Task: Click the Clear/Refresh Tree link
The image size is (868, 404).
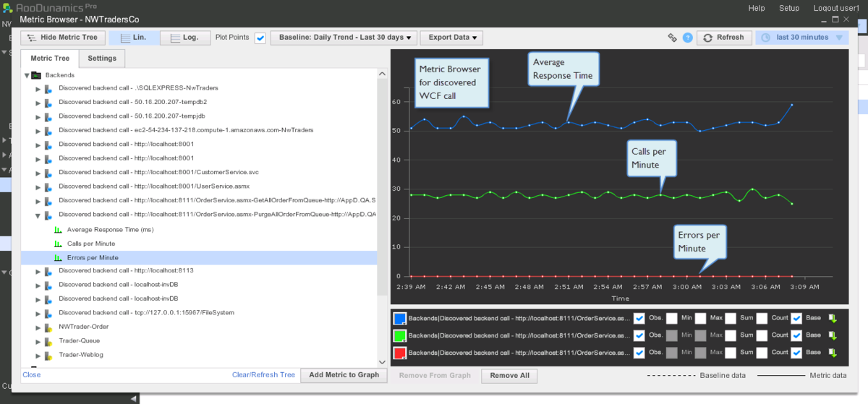Action: point(263,375)
